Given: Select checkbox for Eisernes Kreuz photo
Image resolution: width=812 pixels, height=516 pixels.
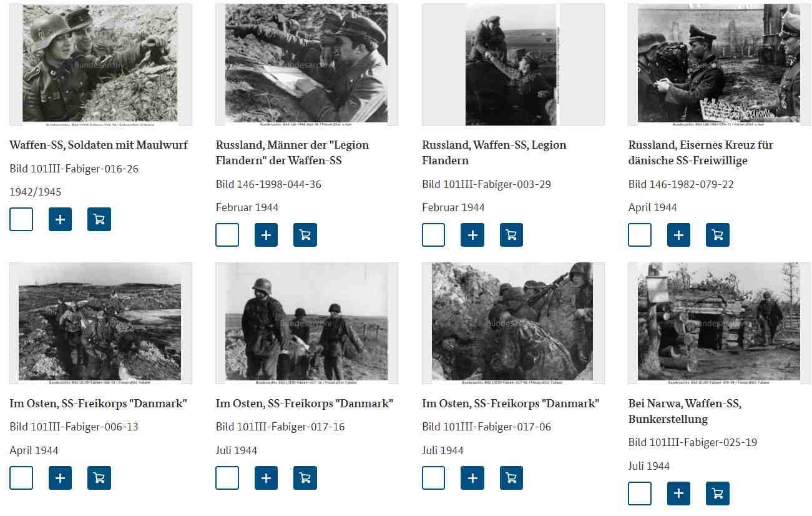Looking at the screenshot, I should [640, 235].
